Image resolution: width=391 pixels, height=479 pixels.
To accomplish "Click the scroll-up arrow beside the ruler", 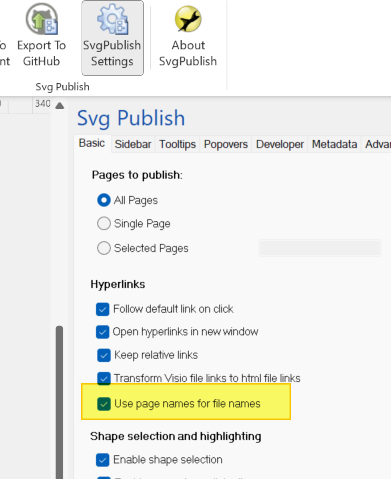I will [x=60, y=106].
